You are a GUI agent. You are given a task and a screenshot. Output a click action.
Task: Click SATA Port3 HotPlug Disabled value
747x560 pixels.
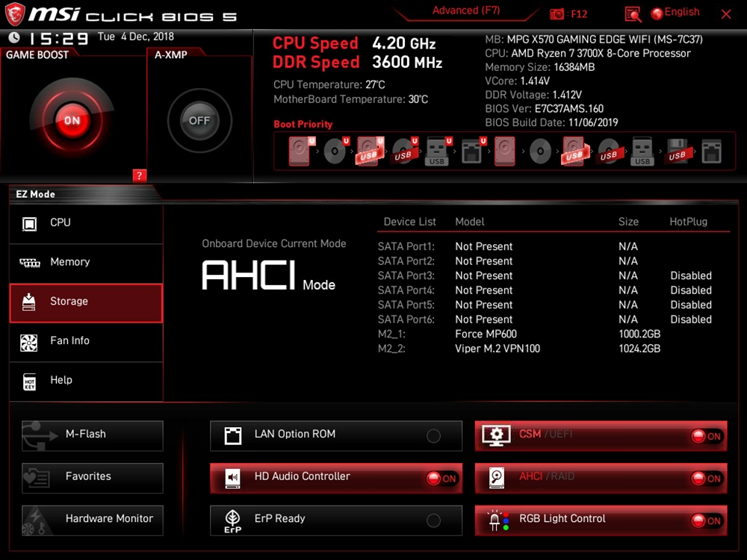tap(691, 276)
